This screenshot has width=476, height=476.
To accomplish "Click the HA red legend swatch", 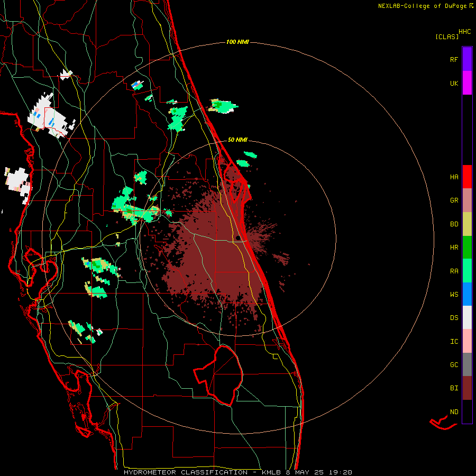I will pos(467,177).
